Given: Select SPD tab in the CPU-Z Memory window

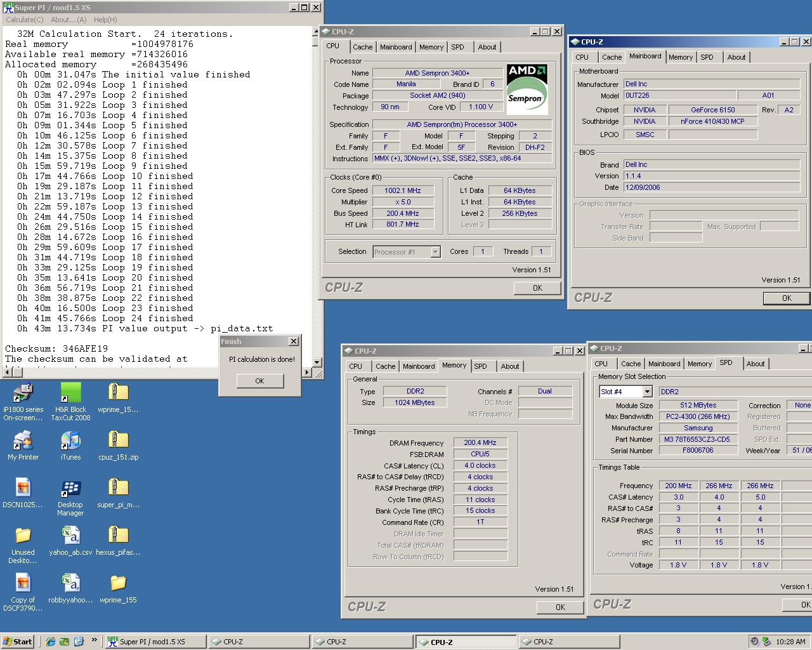Looking at the screenshot, I should pyautogui.click(x=481, y=366).
